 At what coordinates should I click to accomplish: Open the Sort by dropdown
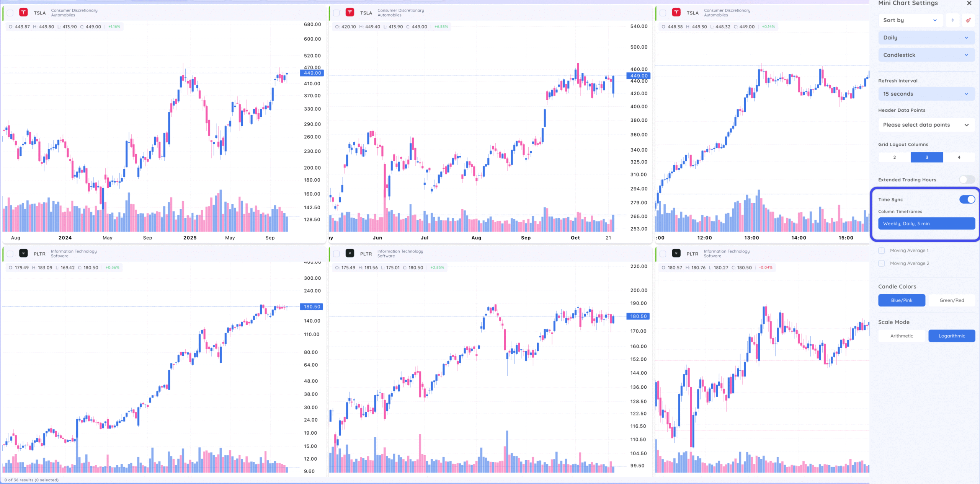coord(910,20)
